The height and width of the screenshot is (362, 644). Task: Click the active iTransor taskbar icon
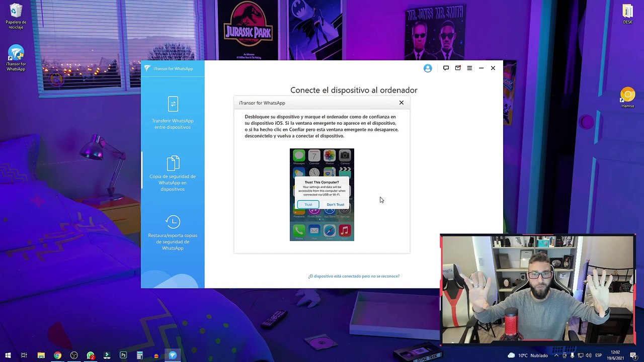(x=173, y=355)
